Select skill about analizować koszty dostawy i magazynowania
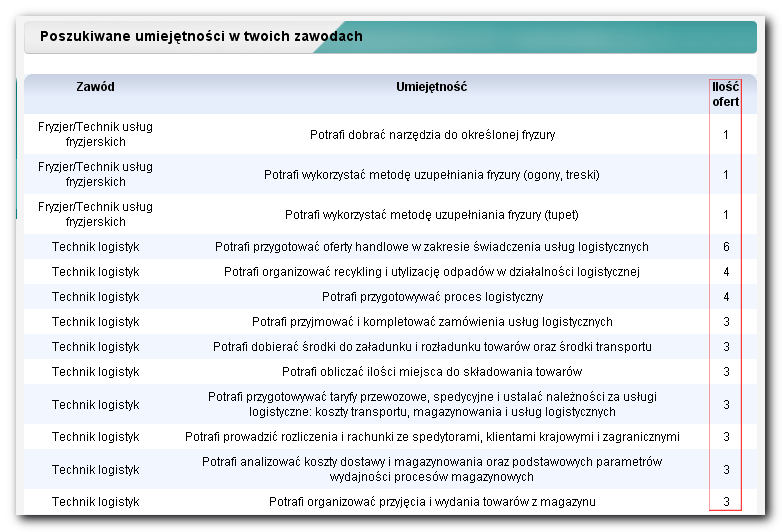This screenshot has height=532, width=782. point(432,469)
